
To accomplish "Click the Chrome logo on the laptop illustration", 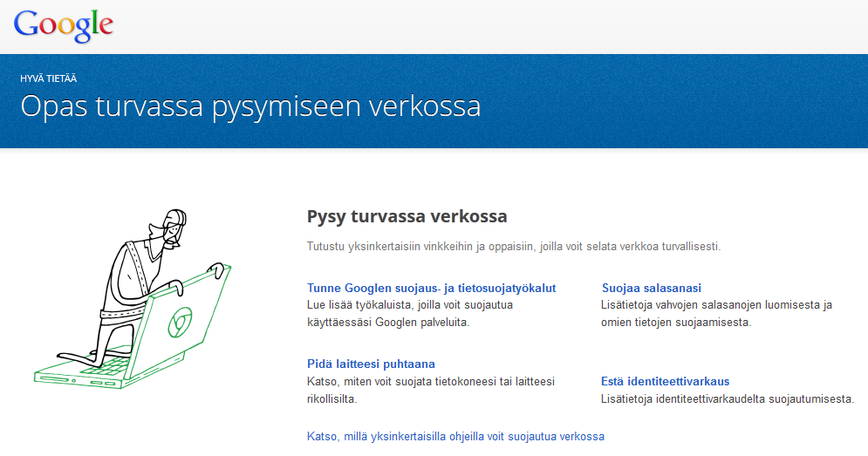I will pyautogui.click(x=179, y=323).
